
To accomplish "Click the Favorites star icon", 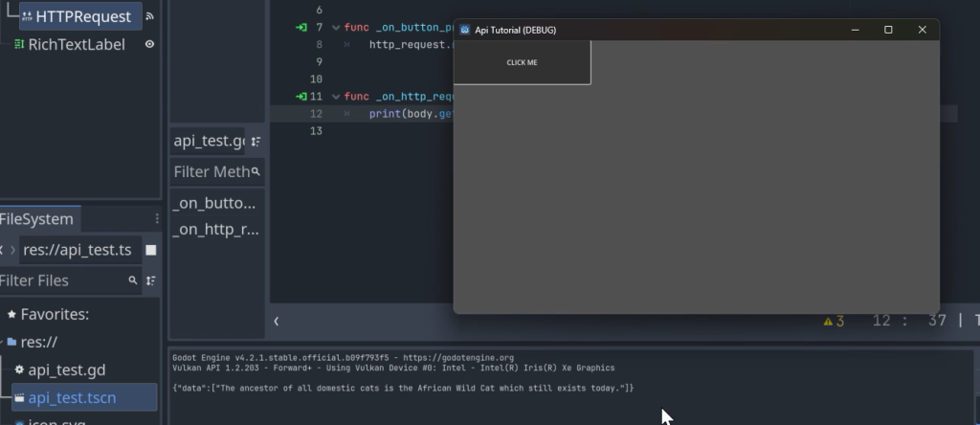I will (11, 314).
